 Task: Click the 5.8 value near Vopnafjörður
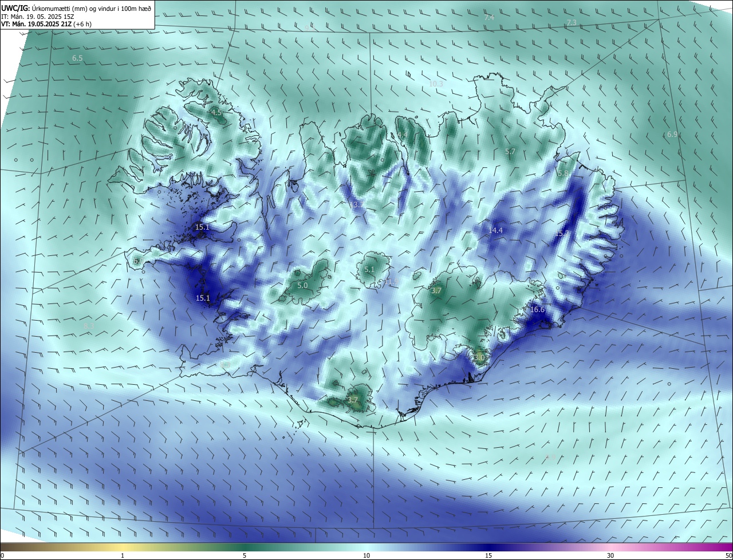pyautogui.click(x=563, y=173)
